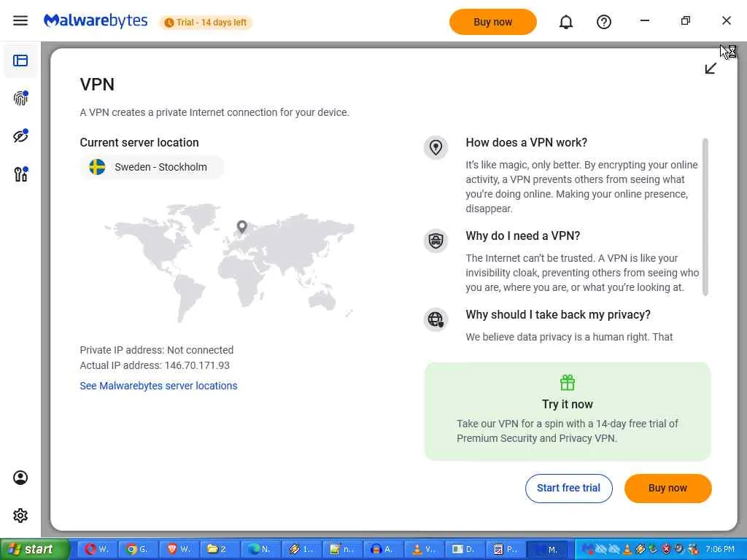Click the world map image
This screenshot has width=747, height=560.
[229, 262]
